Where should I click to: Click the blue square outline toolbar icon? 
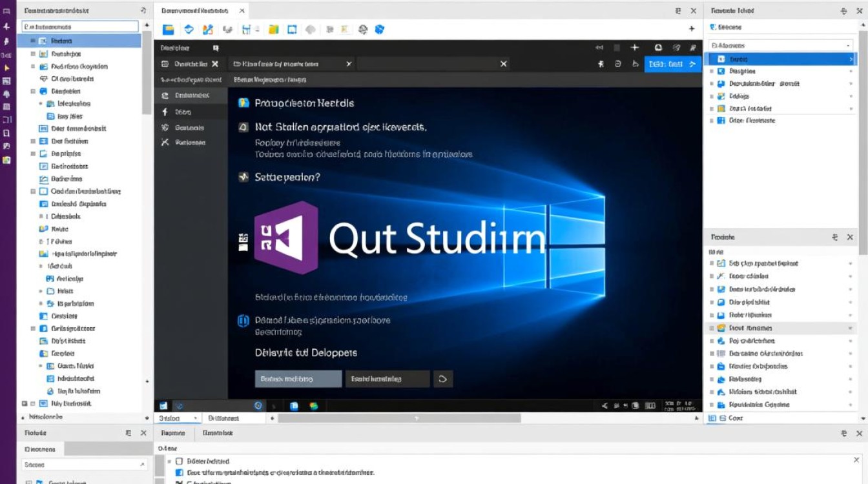[292, 29]
